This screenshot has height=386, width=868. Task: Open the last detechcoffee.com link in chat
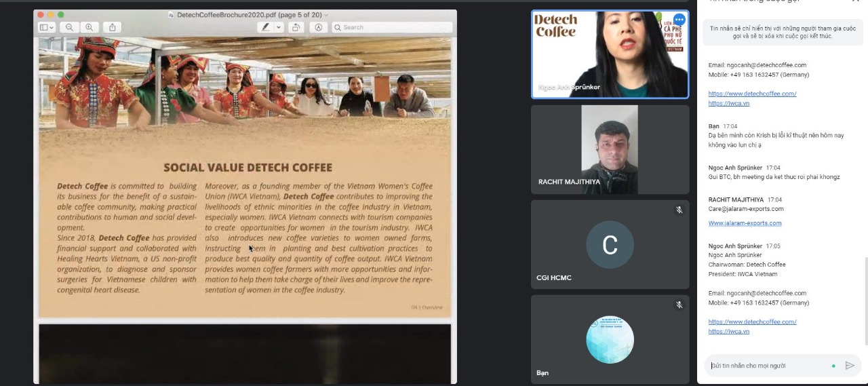[752, 322]
